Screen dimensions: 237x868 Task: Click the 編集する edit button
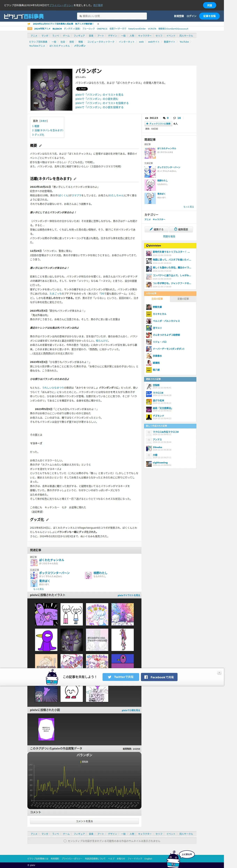157,229
